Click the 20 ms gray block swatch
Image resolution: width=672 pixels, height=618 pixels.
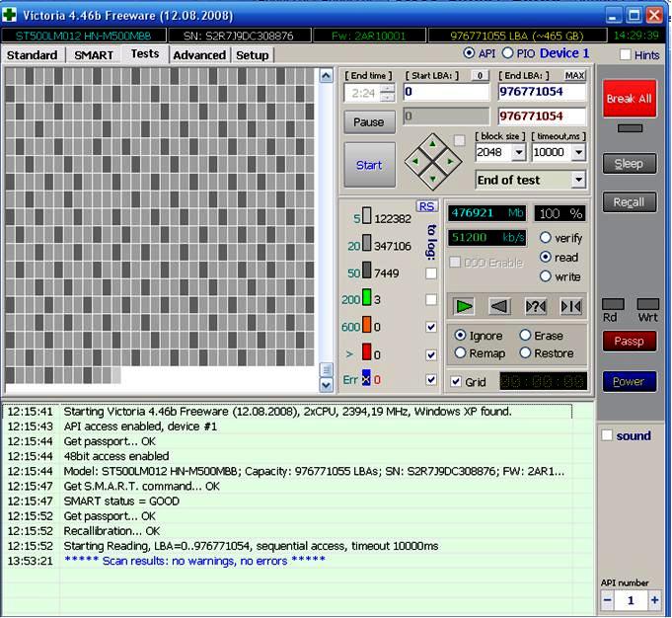tap(366, 243)
